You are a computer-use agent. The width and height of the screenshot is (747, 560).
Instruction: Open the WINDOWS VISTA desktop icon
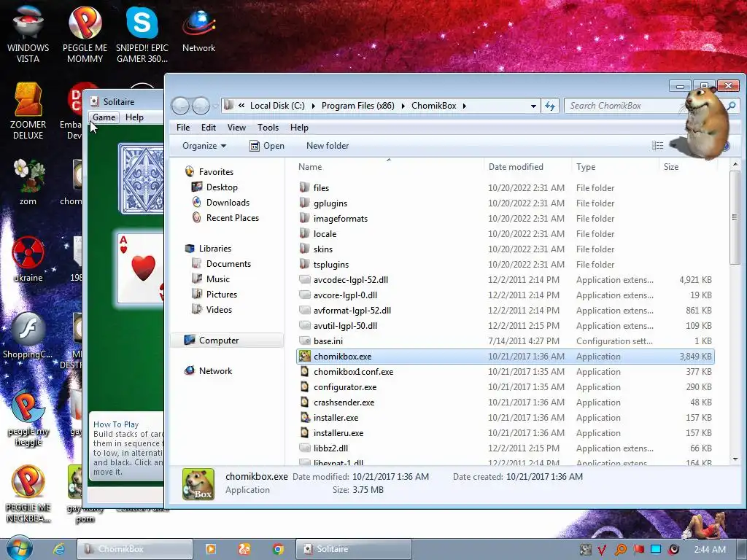[28, 34]
